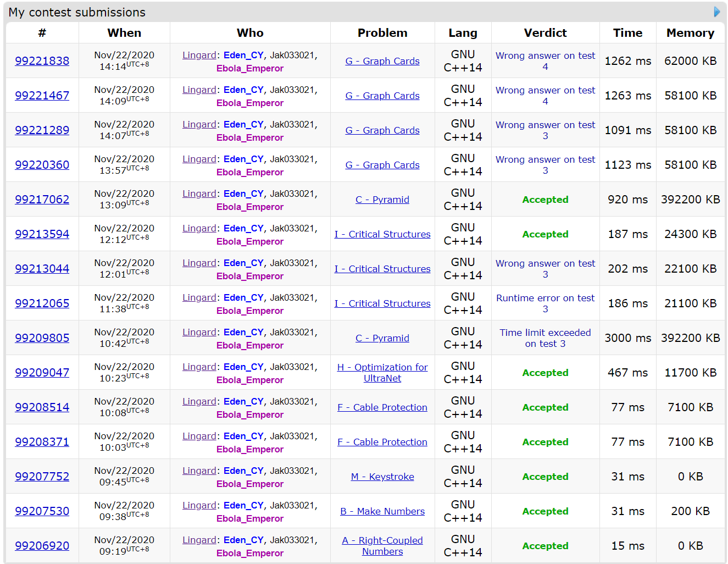Open submission 99213594
Image resolution: width=728 pixels, height=564 pixels.
[42, 234]
